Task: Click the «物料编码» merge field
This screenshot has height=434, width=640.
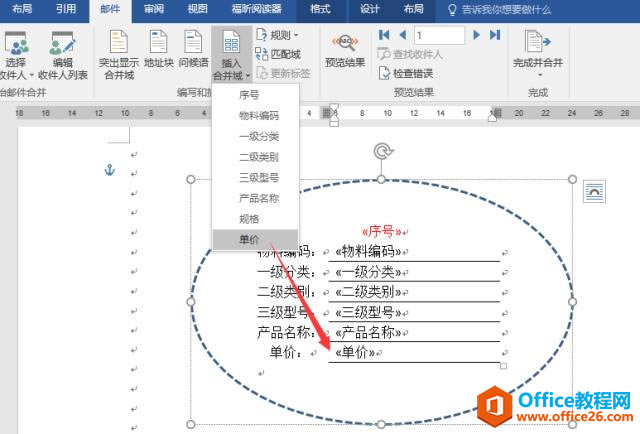Action: click(x=369, y=251)
